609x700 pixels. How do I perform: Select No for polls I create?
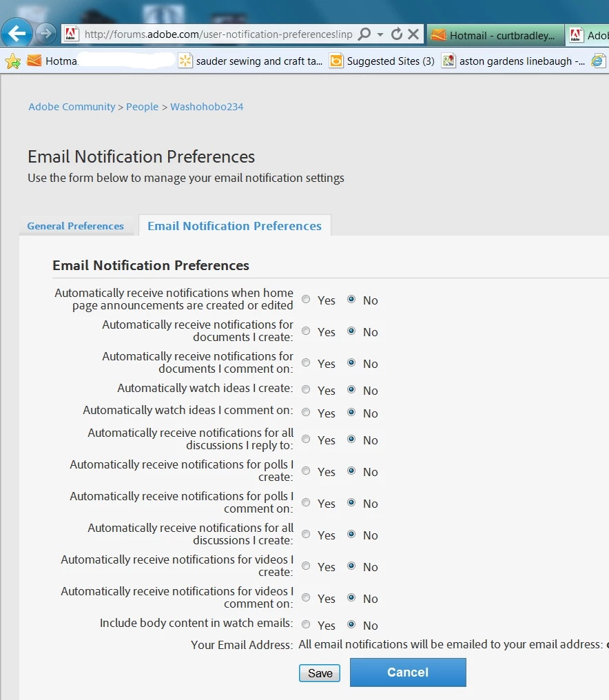pos(351,471)
